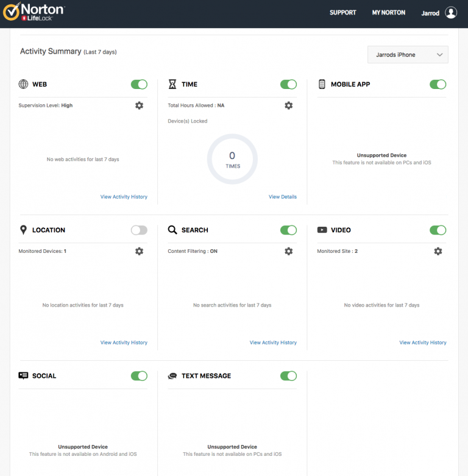468x476 pixels.
Task: Click the Norton LifeLock logo
Action: pyautogui.click(x=34, y=13)
